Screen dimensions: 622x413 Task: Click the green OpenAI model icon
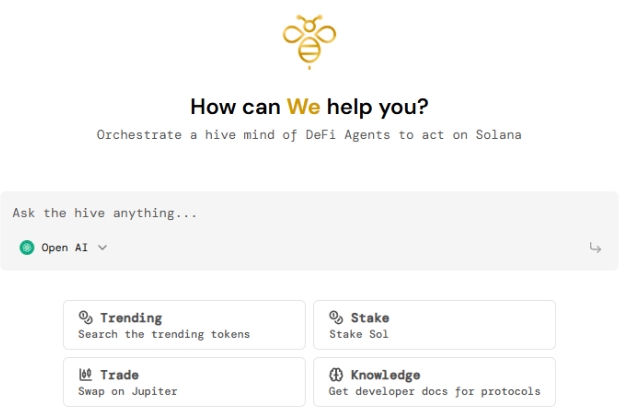[27, 248]
